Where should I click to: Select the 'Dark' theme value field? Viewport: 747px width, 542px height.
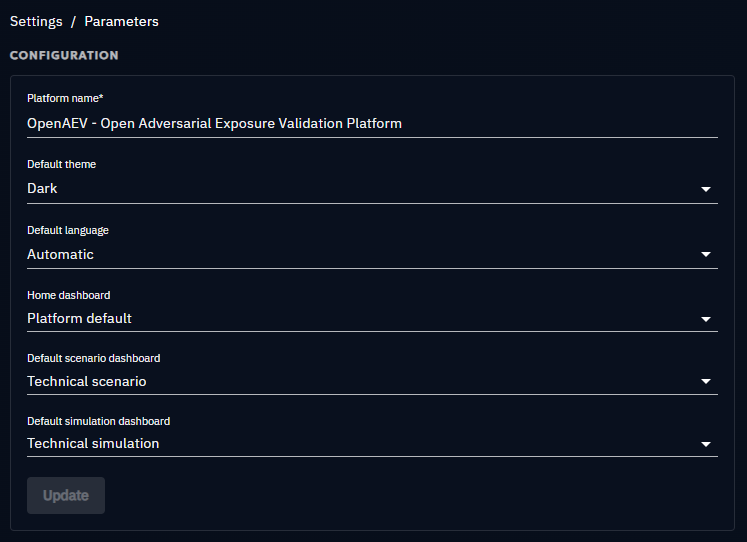[372, 189]
